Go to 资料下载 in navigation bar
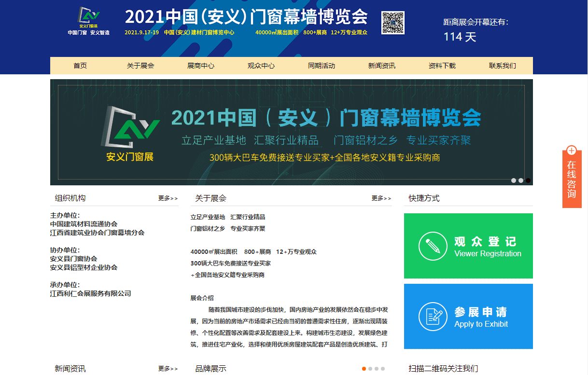Screen dimensions: 588x375 442,66
